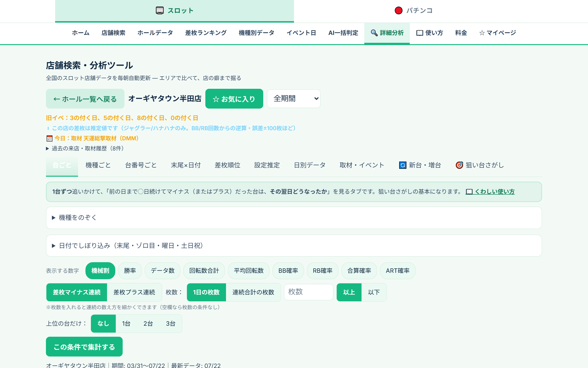Go to 差枚ランキング in navigation

[x=206, y=33]
